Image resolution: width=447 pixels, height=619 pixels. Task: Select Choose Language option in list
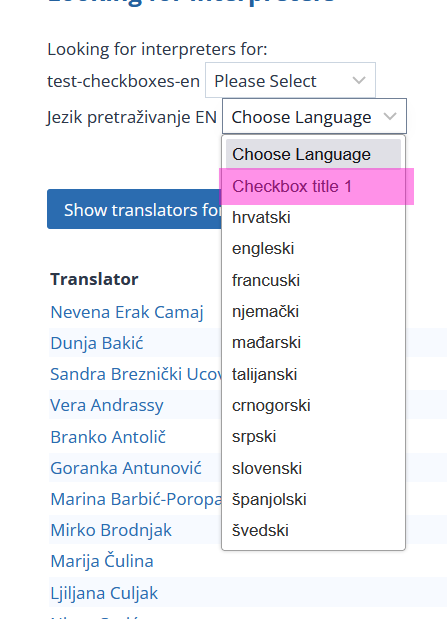tap(314, 154)
